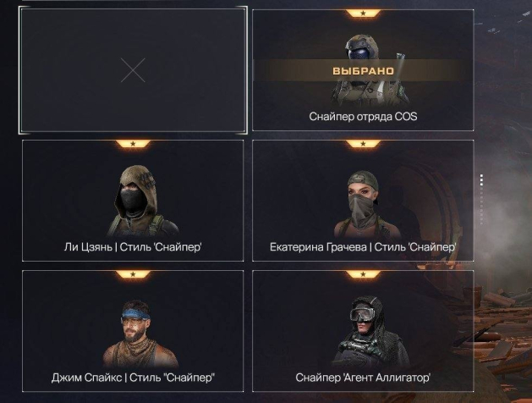
Task: Click the X icon in the empty skin slot
Action: [x=133, y=70]
